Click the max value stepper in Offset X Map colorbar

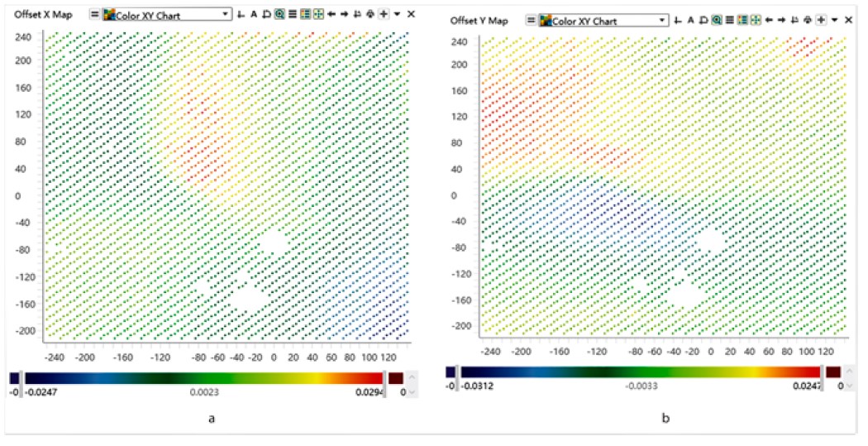412,385
